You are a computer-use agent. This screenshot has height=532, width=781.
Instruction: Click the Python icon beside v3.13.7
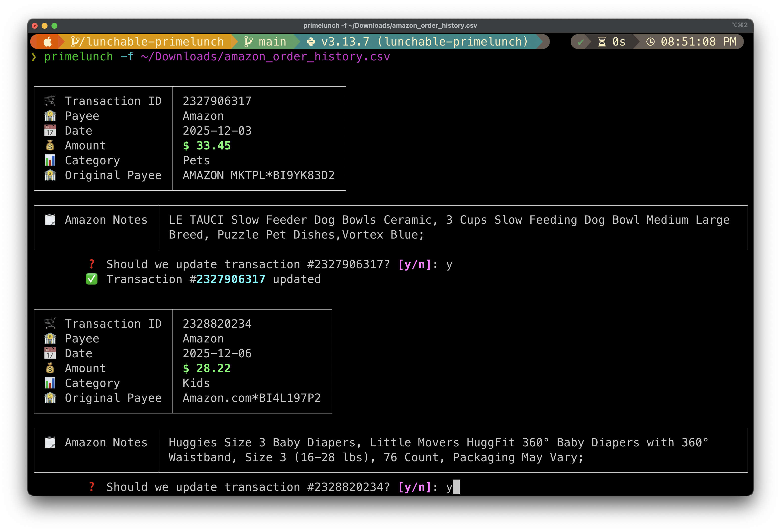[311, 42]
